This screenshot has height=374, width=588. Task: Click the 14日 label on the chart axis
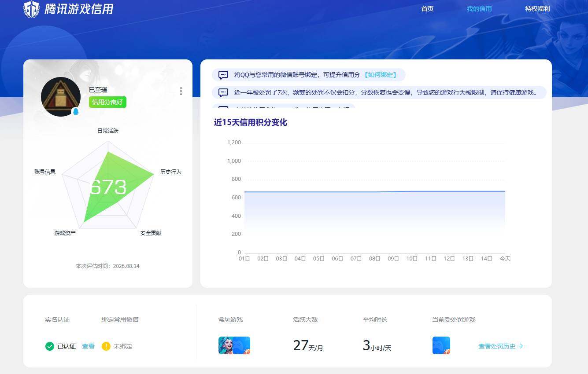[x=486, y=259]
